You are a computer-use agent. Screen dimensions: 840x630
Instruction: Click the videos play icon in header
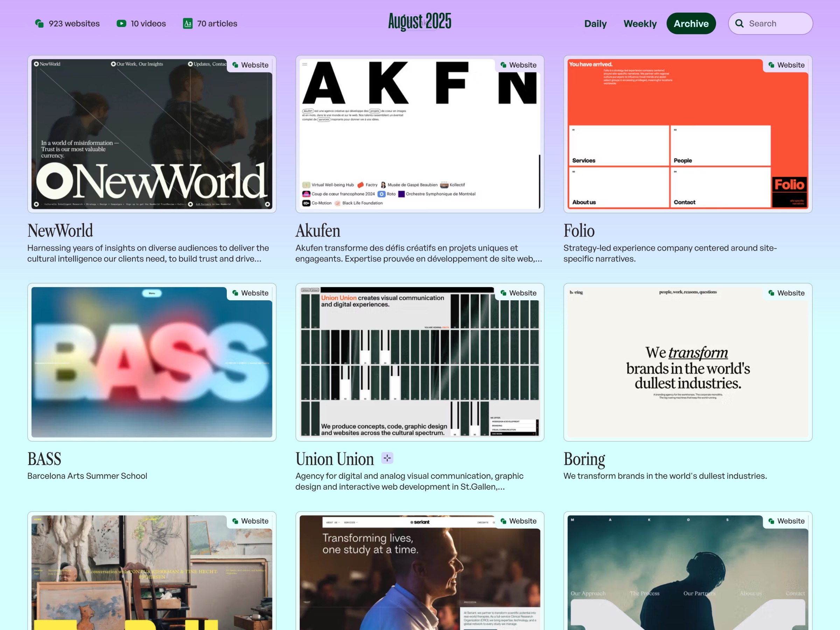tap(121, 23)
